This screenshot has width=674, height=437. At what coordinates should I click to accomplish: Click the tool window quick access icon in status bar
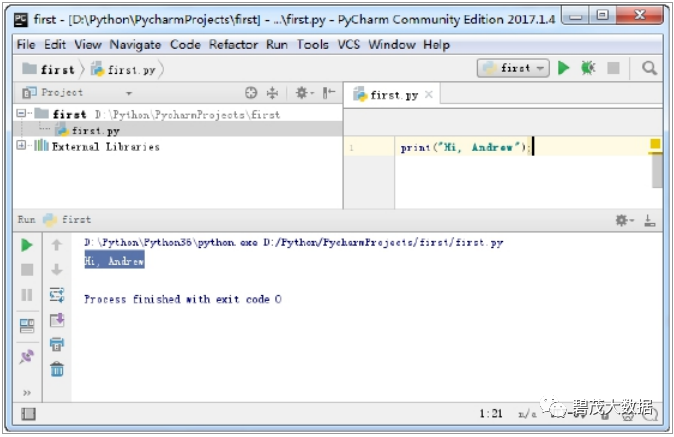coord(28,414)
